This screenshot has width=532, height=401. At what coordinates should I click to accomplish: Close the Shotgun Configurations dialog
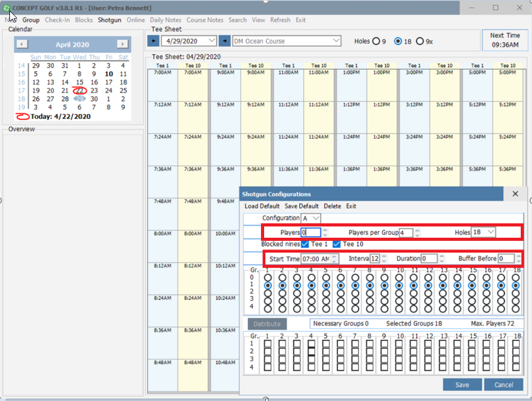click(515, 194)
